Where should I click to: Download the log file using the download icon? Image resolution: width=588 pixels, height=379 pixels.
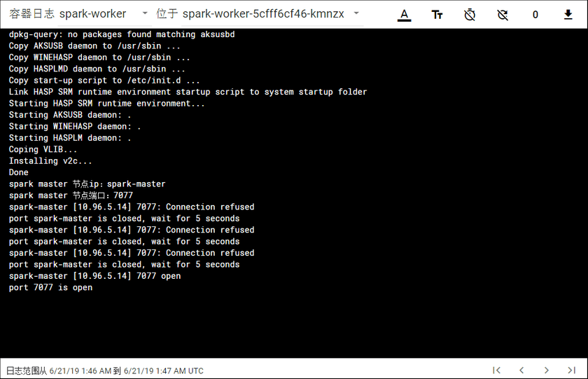[568, 15]
